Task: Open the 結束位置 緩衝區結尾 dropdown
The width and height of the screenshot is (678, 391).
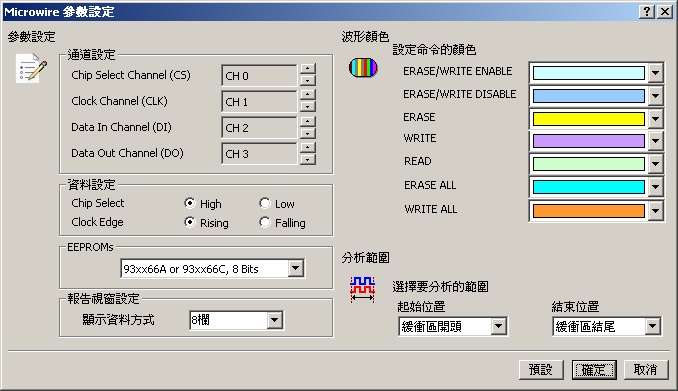Action: (x=653, y=326)
